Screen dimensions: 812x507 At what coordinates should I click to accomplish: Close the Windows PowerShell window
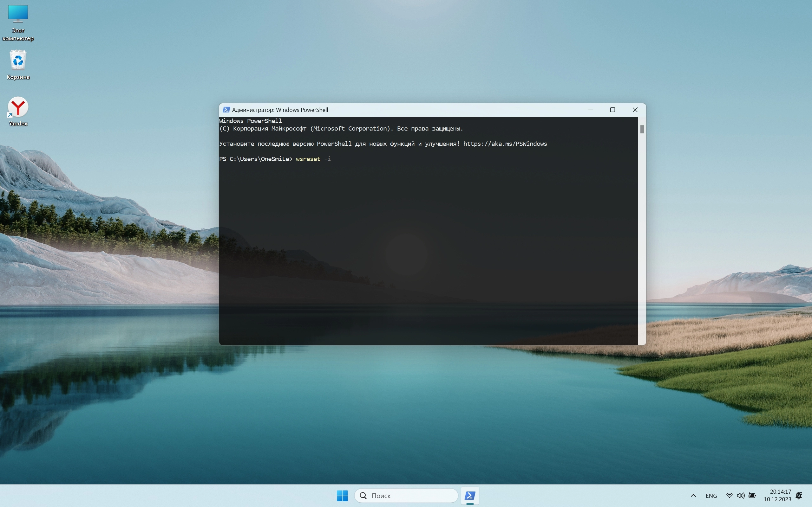(x=635, y=110)
